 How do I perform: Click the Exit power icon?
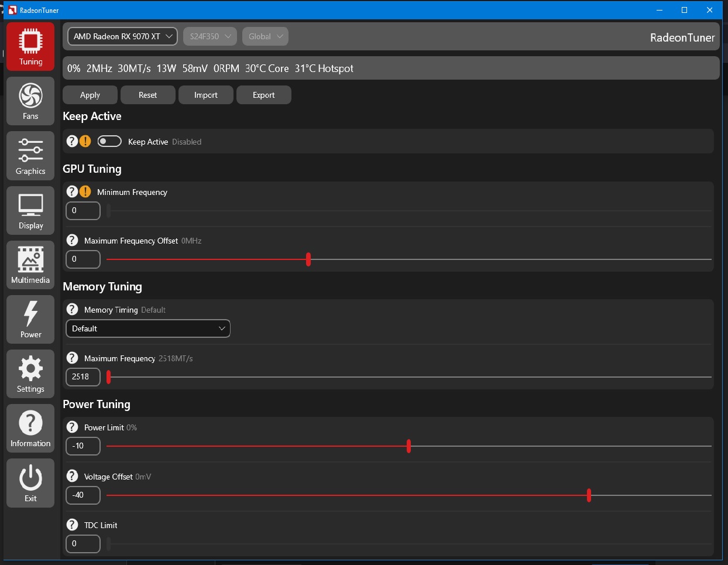click(30, 482)
